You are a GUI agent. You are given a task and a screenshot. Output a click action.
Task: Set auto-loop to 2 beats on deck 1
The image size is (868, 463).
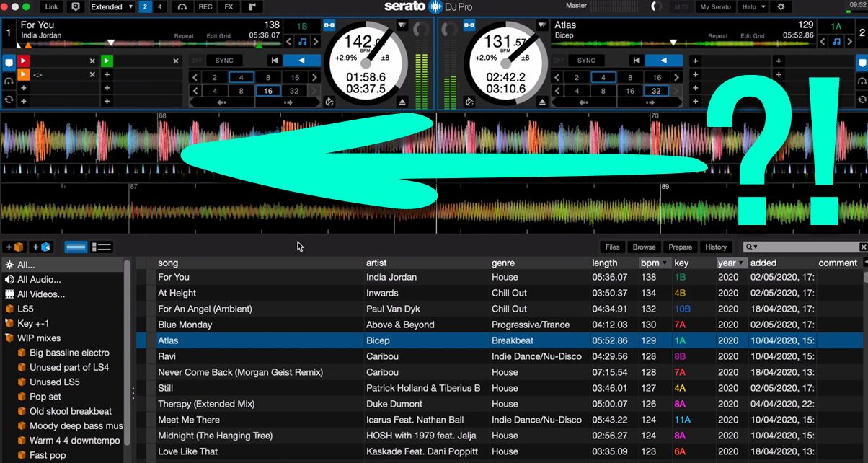click(x=214, y=77)
